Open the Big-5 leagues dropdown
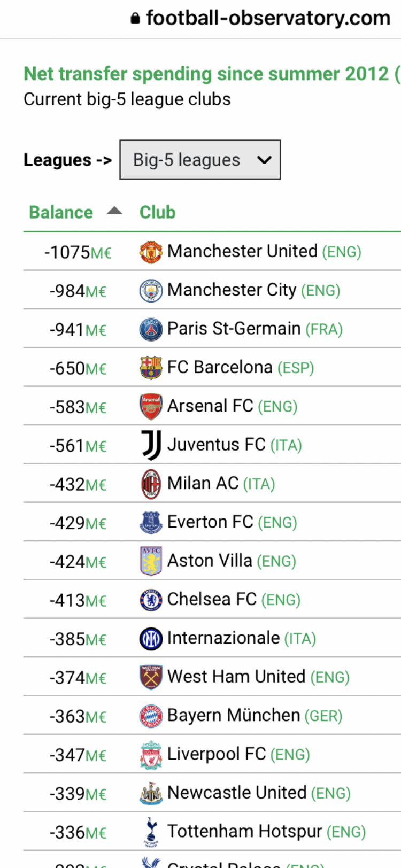This screenshot has height=868, width=401. 200,160
